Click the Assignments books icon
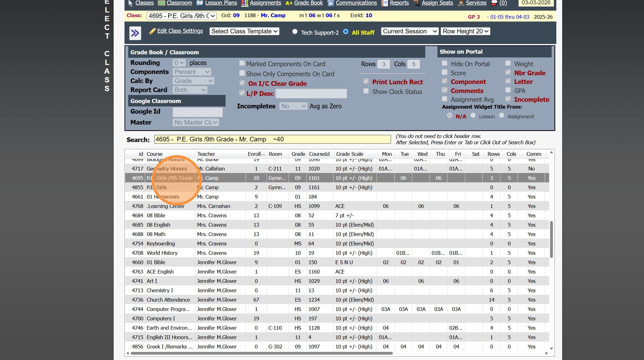The width and height of the screenshot is (644, 360). point(245,3)
